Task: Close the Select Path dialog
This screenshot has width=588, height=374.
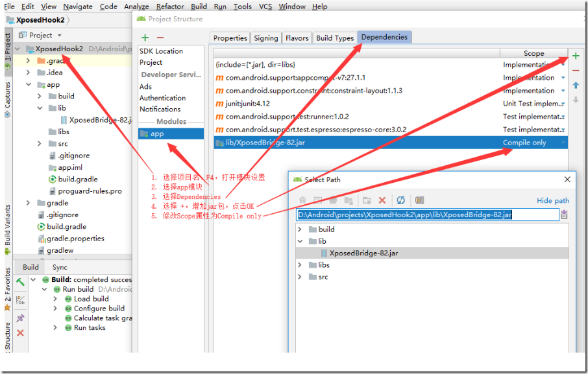Action: (567, 180)
